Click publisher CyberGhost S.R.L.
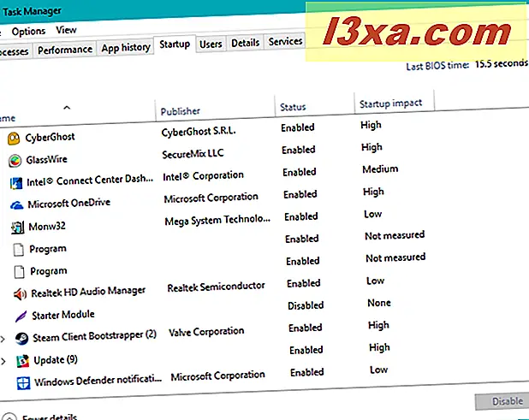 point(199,131)
